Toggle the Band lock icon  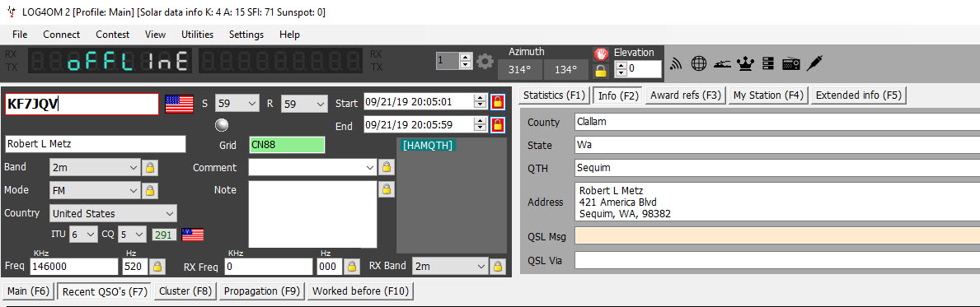[149, 167]
